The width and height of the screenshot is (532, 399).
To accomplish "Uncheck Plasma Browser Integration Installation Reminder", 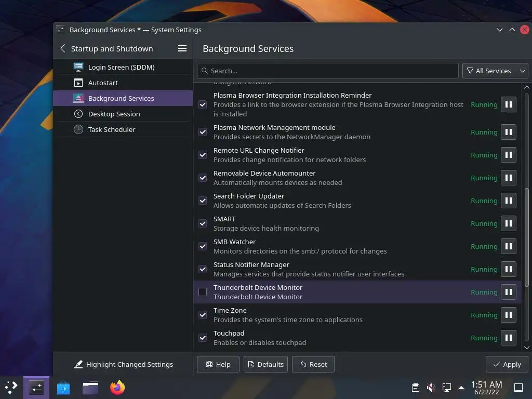I will point(203,104).
